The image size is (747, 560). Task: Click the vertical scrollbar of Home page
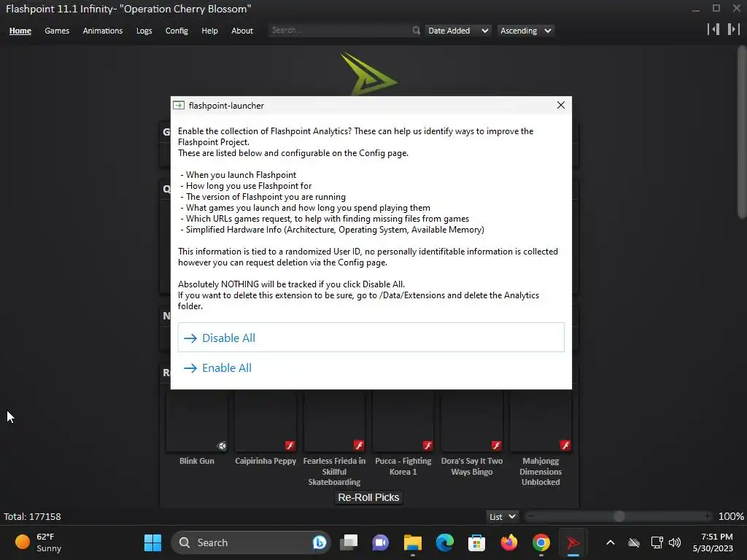[741, 132]
